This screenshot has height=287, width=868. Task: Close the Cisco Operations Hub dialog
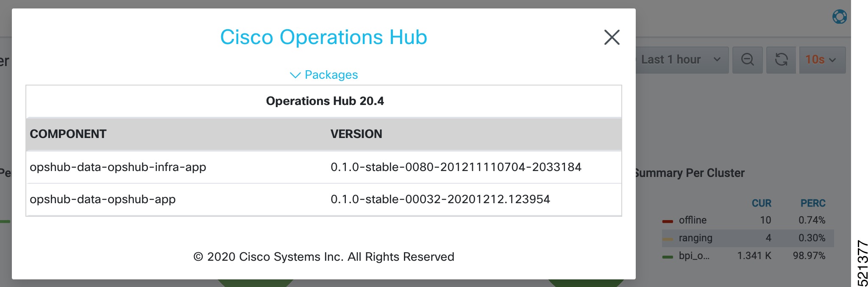(612, 37)
